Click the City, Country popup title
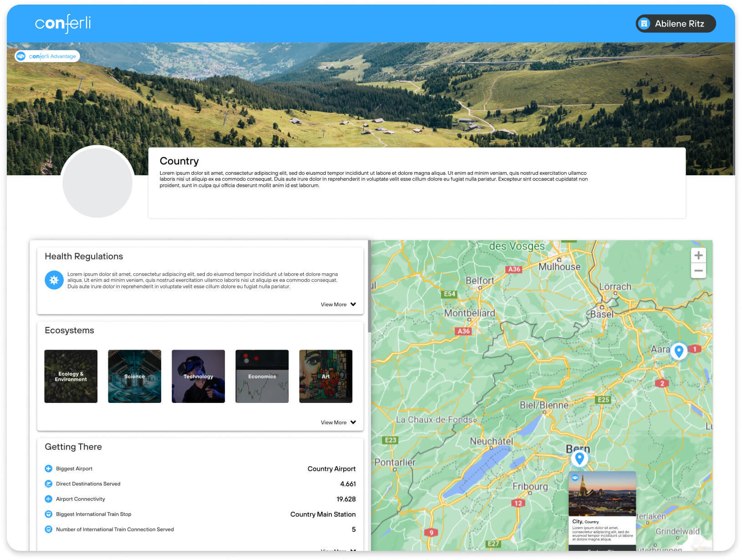Screen dimensions: 742x560 point(585,522)
